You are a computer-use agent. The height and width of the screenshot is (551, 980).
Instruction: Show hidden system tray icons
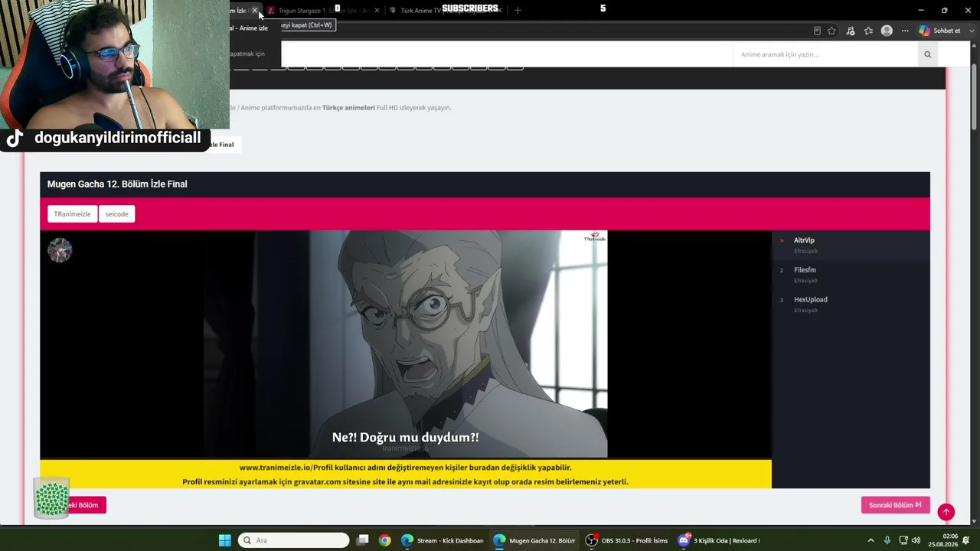click(x=871, y=540)
